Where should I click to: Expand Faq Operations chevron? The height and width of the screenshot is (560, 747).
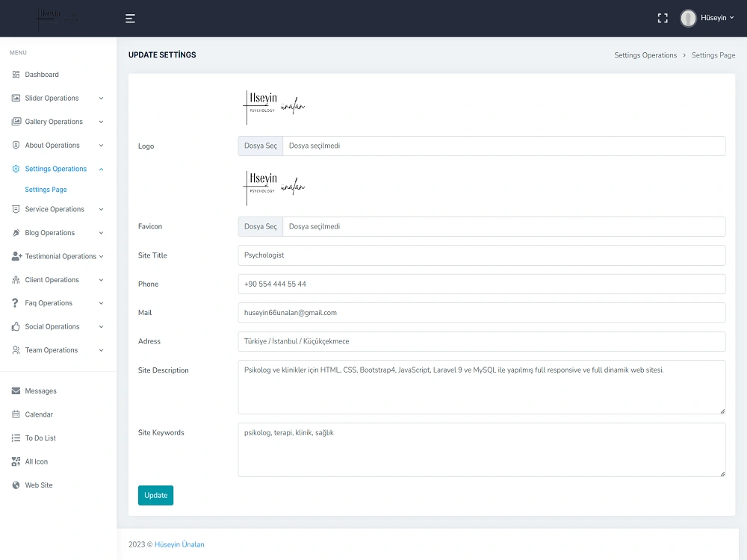[101, 303]
